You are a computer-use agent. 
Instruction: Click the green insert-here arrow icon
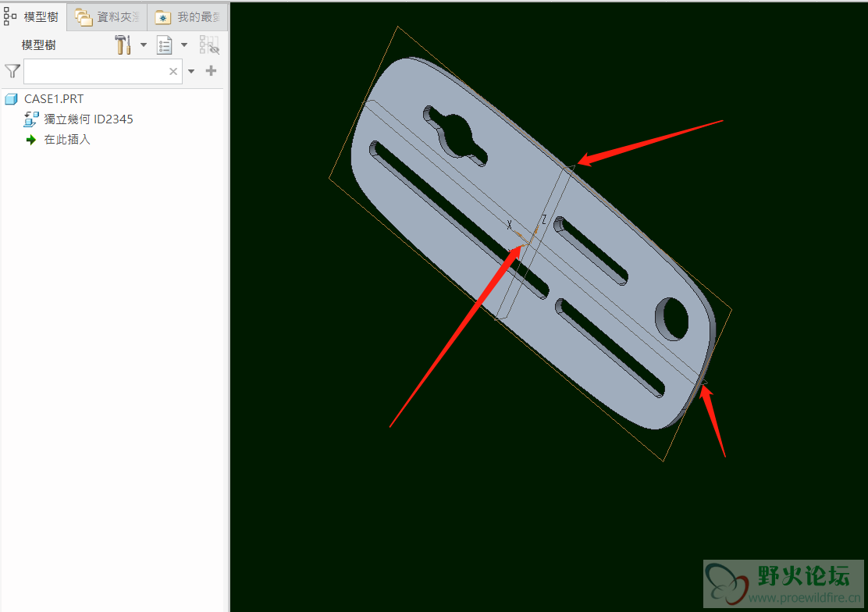31,140
